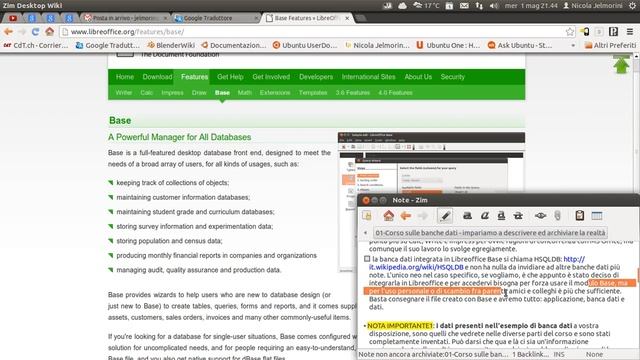Open the 'Nicola Jelmorini' user menu
This screenshot has width=640, height=360.
593,6
